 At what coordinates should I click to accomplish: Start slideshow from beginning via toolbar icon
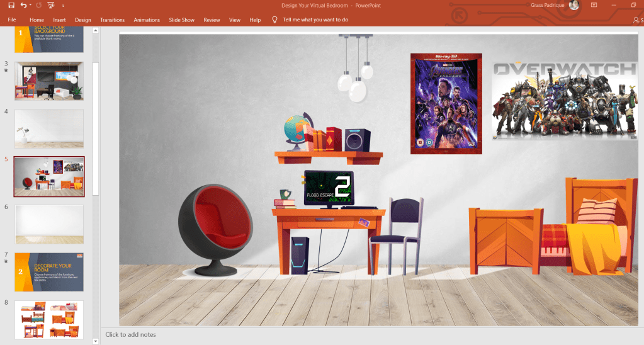(51, 6)
